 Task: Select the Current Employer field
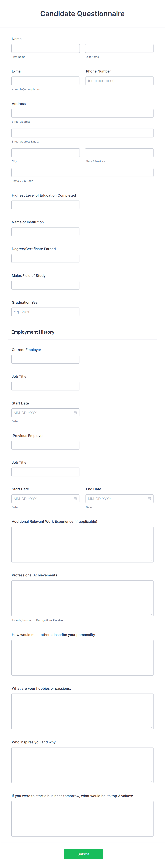(x=46, y=359)
